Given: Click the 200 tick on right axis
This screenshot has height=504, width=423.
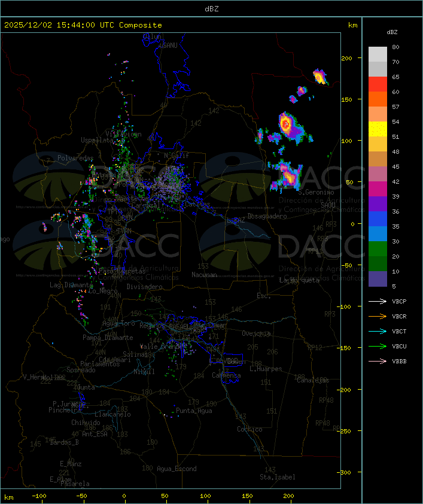Looking at the screenshot, I should coord(346,58).
